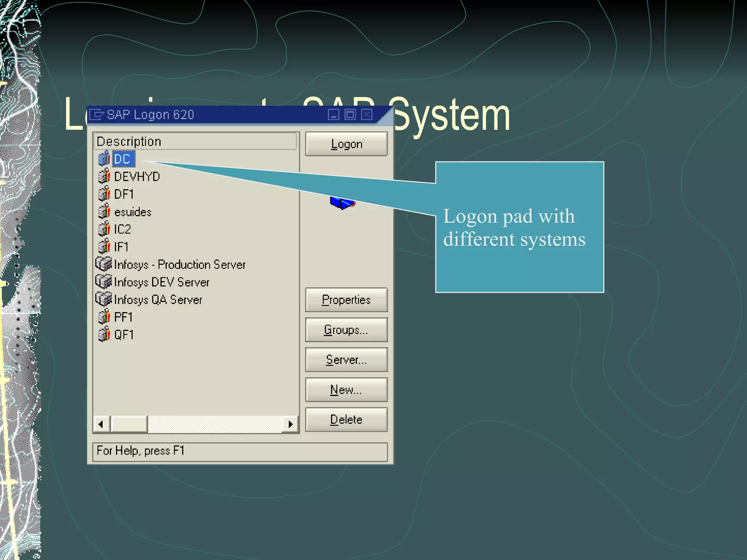Image resolution: width=747 pixels, height=560 pixels.
Task: Open the SAP Logon title bar menu icon
Action: 97,115
